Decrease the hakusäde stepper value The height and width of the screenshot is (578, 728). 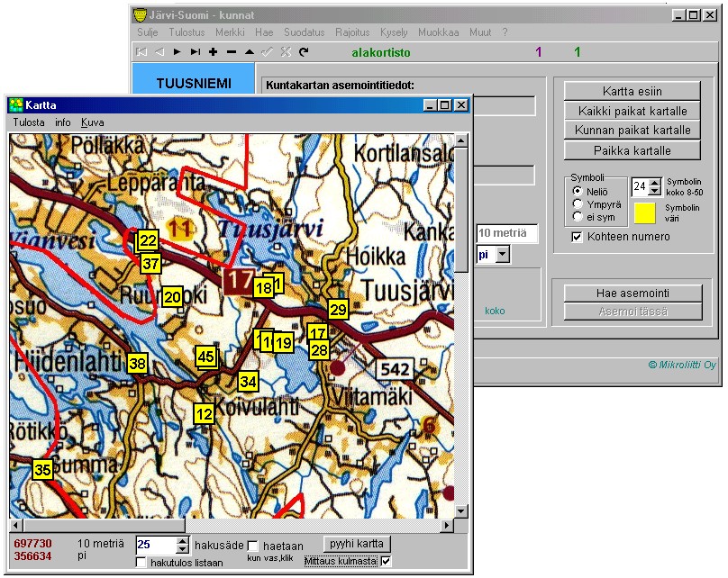pyautogui.click(x=183, y=549)
